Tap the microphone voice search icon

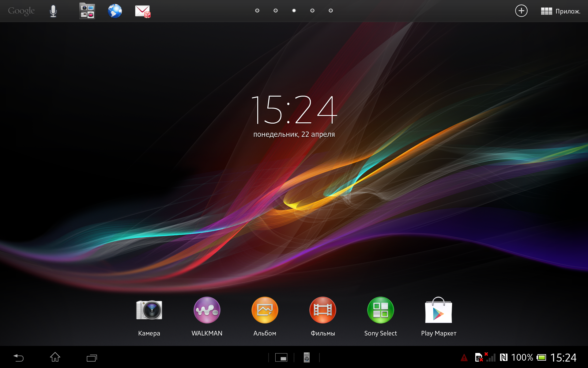53,11
